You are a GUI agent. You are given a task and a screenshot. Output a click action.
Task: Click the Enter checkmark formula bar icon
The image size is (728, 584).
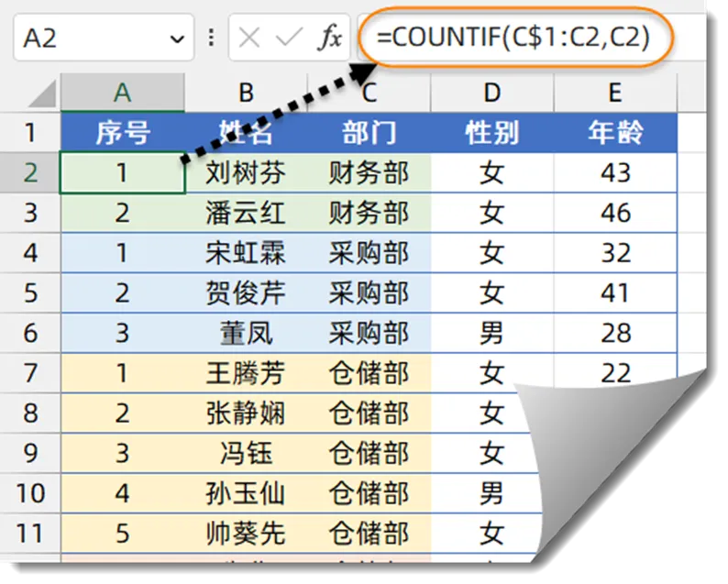tap(288, 38)
